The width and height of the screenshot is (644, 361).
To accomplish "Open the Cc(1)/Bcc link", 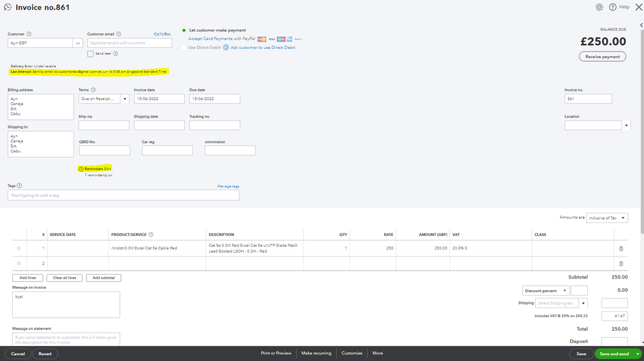I will pos(162,34).
